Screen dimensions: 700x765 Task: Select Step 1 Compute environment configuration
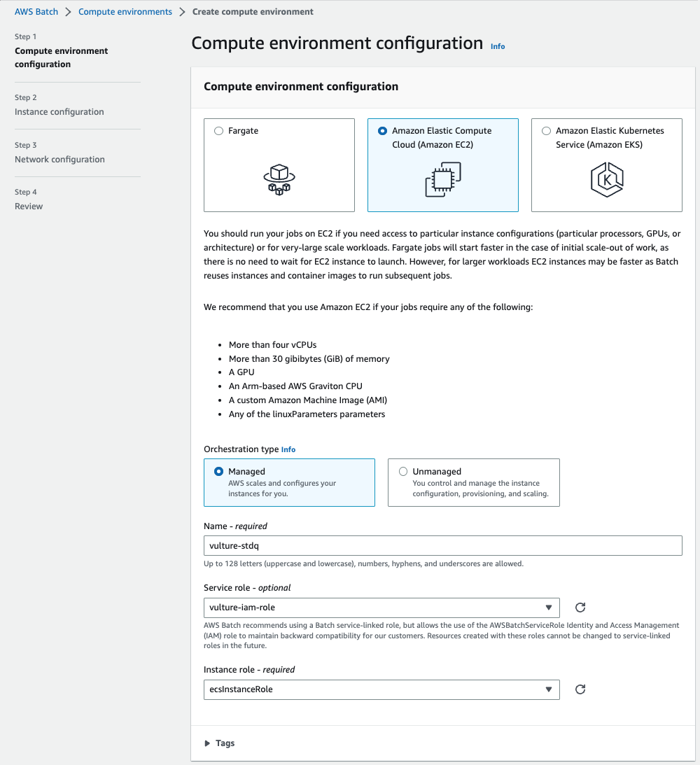pyautogui.click(x=62, y=57)
